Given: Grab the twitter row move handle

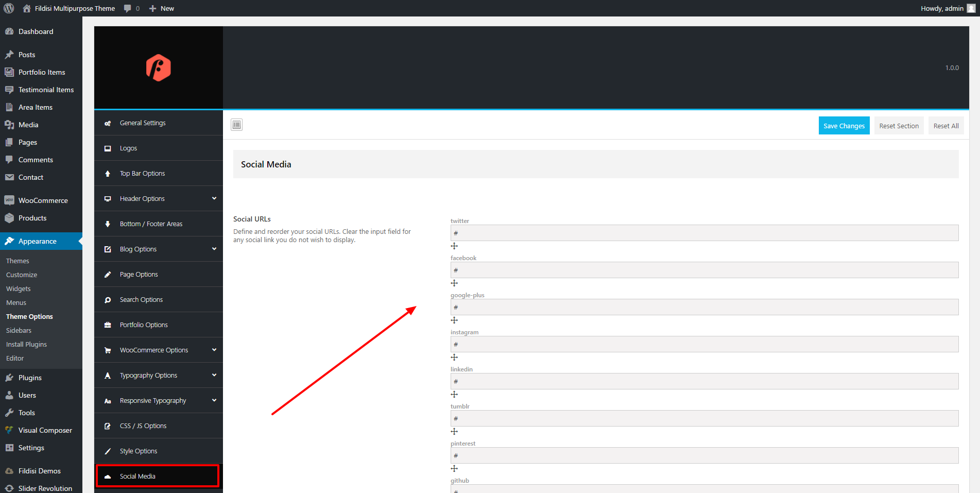Looking at the screenshot, I should pos(454,246).
